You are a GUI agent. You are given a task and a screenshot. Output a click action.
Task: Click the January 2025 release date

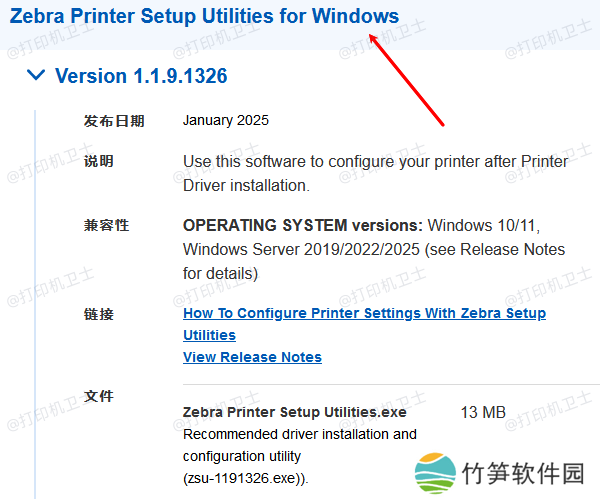point(226,121)
